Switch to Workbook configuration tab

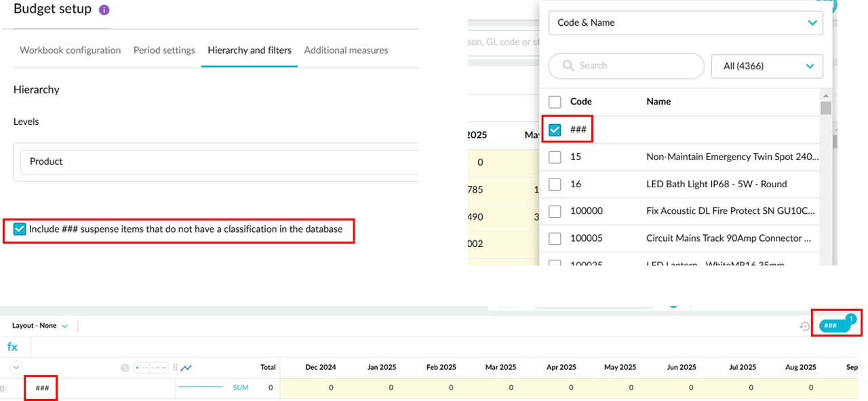pyautogui.click(x=70, y=50)
